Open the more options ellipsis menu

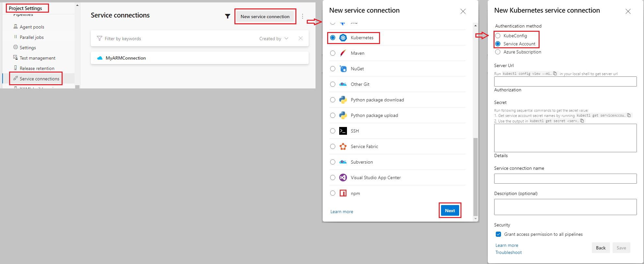[303, 16]
